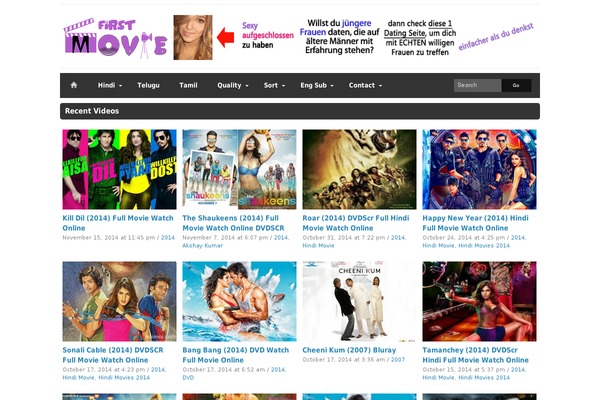
Task: Click Hindi Movies 2014 tag under Happy New Year
Action: pyautogui.click(x=484, y=246)
